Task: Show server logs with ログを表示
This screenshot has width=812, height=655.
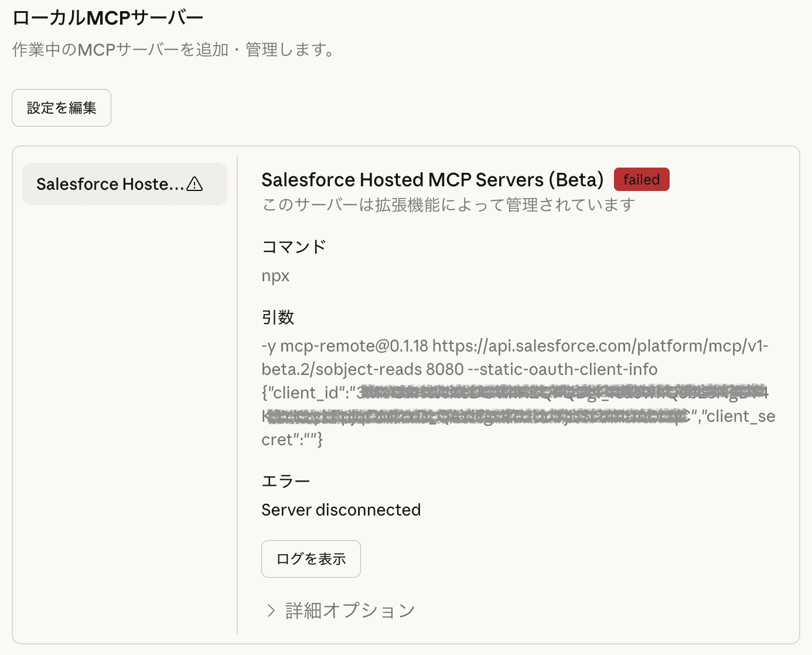Action: [x=311, y=558]
